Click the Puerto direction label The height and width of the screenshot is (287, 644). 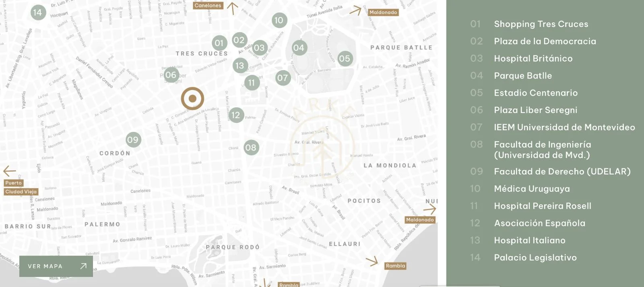pyautogui.click(x=14, y=183)
